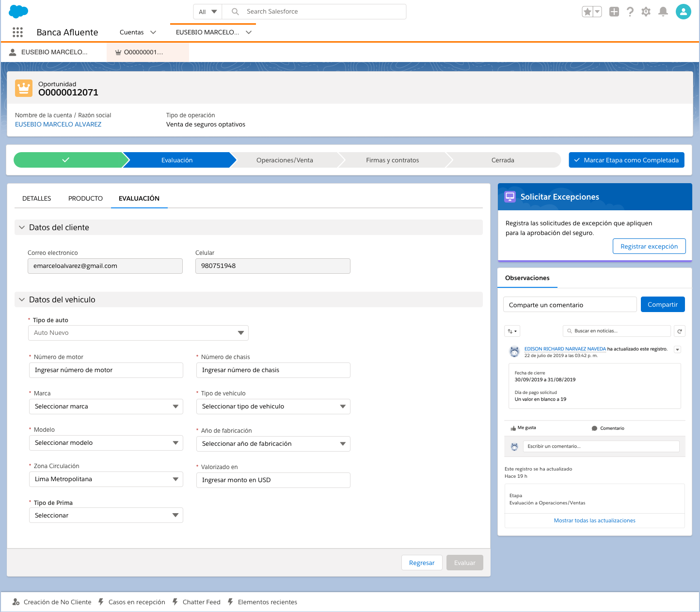Open the feed sort options icon
This screenshot has width=700, height=612.
pyautogui.click(x=512, y=331)
